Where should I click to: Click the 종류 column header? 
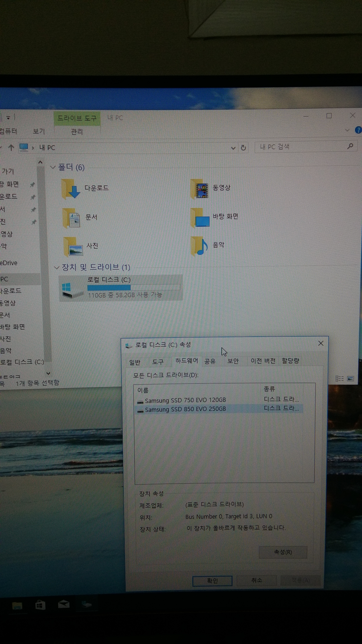click(269, 389)
